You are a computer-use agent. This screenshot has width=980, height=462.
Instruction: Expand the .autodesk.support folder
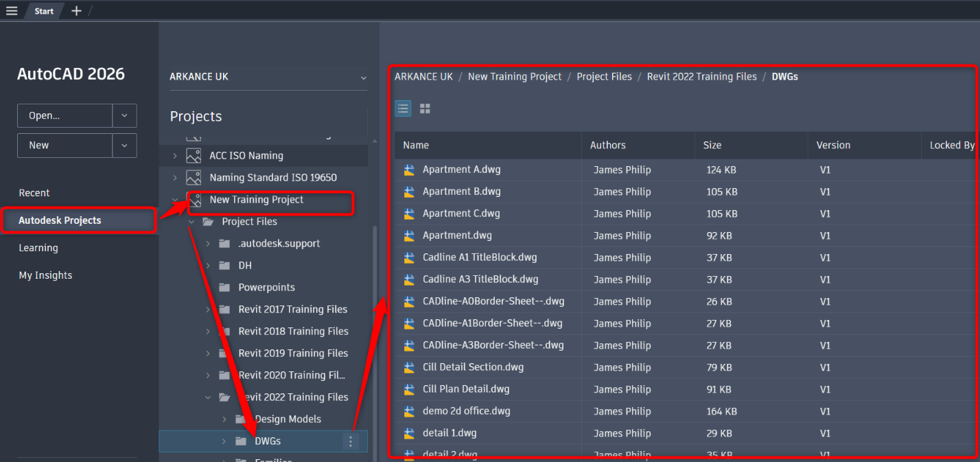tap(208, 244)
